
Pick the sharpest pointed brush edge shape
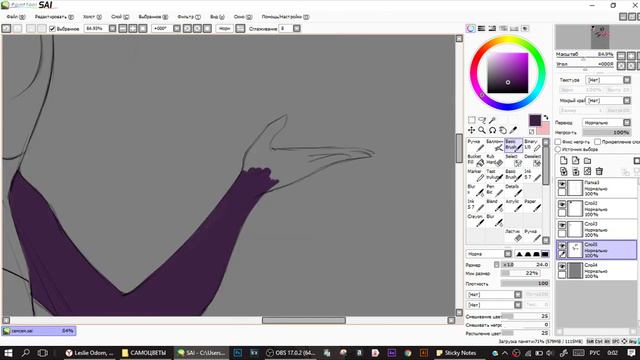pos(520,254)
